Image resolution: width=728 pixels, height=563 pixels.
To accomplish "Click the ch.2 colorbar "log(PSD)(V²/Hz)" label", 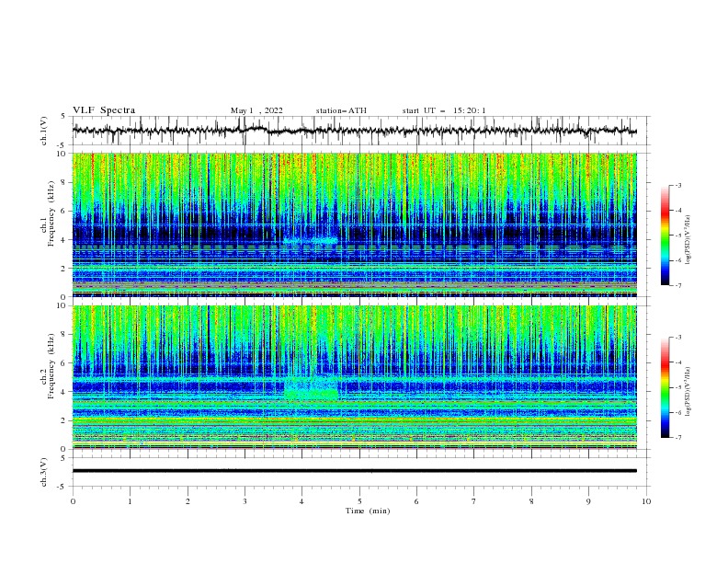I will (688, 391).
